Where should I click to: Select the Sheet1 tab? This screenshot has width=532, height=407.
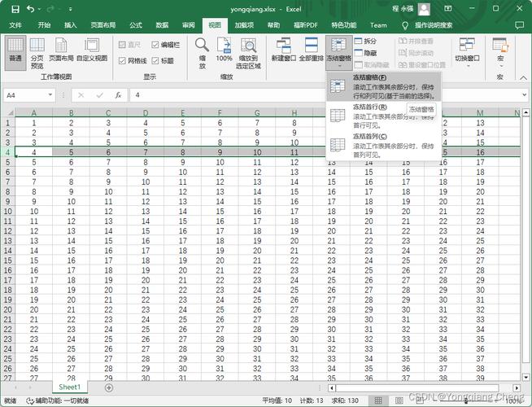click(70, 387)
